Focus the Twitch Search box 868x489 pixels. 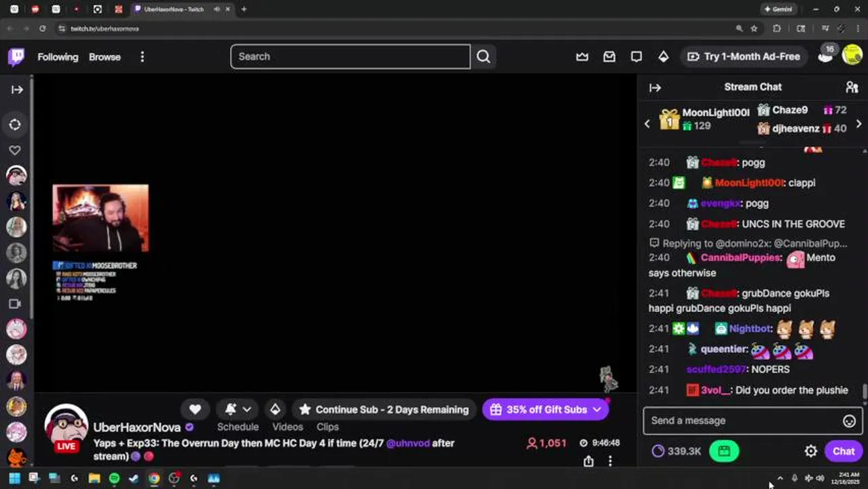[x=350, y=56]
